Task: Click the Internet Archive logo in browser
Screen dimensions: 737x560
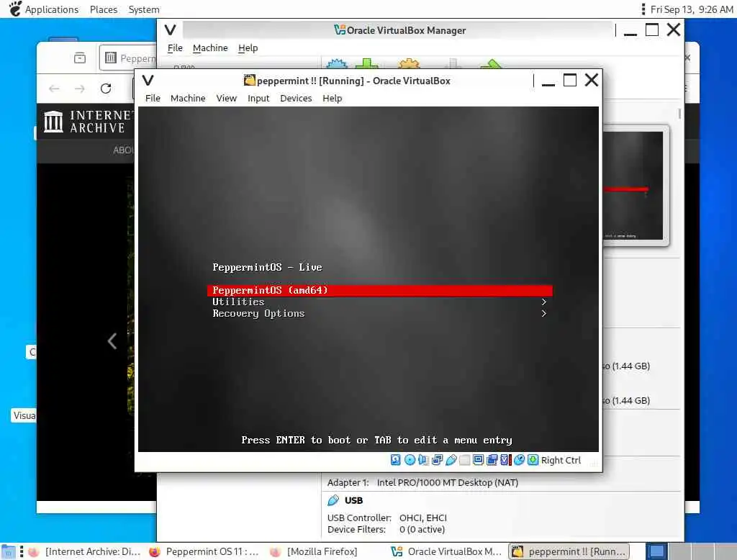Action: (87, 122)
